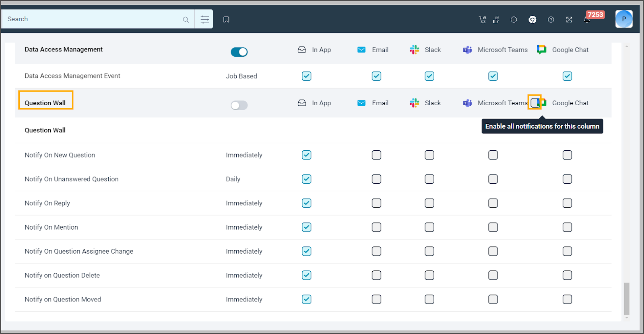
Task: Enable all Google Chat Question Wall notifications
Action: pyautogui.click(x=535, y=103)
